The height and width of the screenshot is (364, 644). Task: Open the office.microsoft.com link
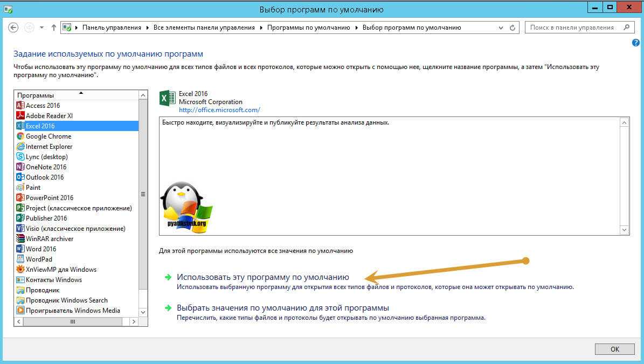point(219,110)
